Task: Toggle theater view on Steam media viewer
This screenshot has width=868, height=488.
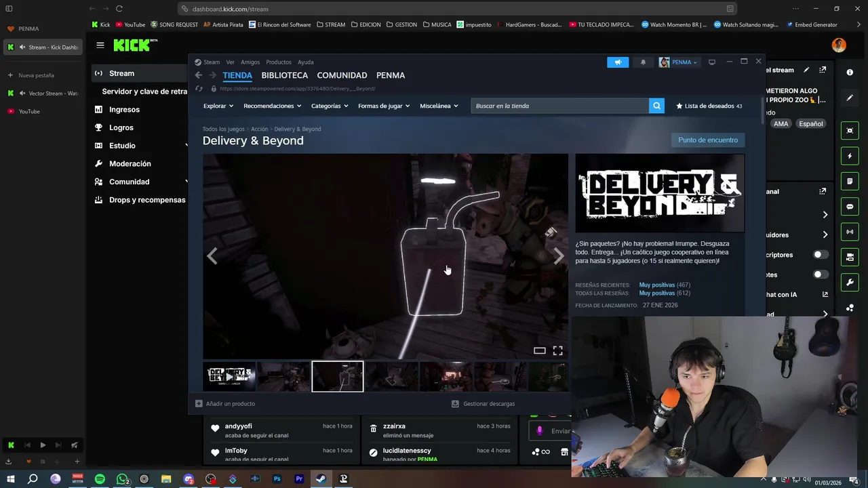Action: pyautogui.click(x=540, y=350)
